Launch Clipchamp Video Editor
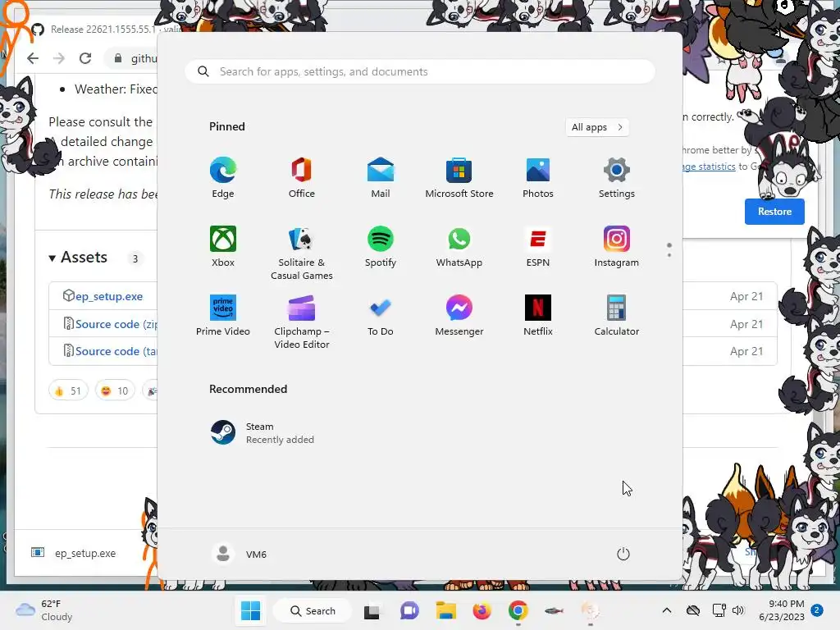This screenshot has height=630, width=840. [x=302, y=322]
